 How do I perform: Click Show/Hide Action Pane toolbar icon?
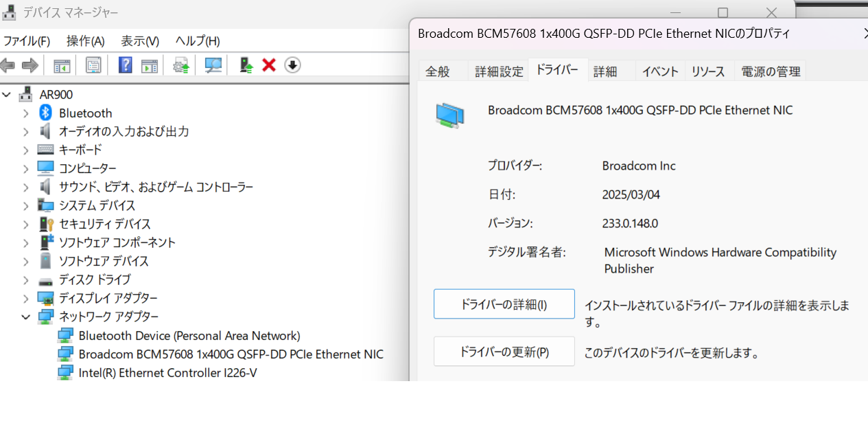[x=150, y=65]
